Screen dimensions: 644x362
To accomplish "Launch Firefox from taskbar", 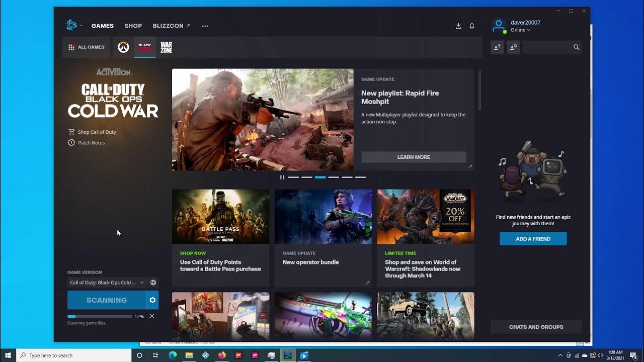I will (222, 355).
